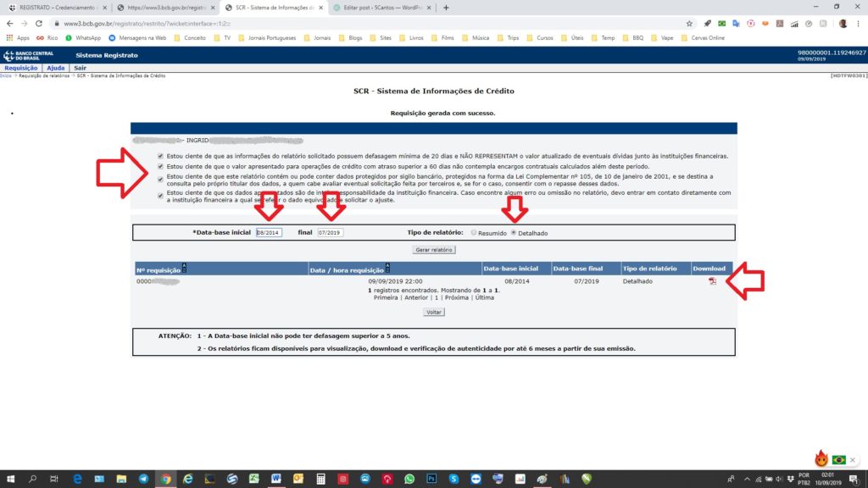This screenshot has width=868, height=488.
Task: Open Windows taskbar search
Action: tap(32, 479)
